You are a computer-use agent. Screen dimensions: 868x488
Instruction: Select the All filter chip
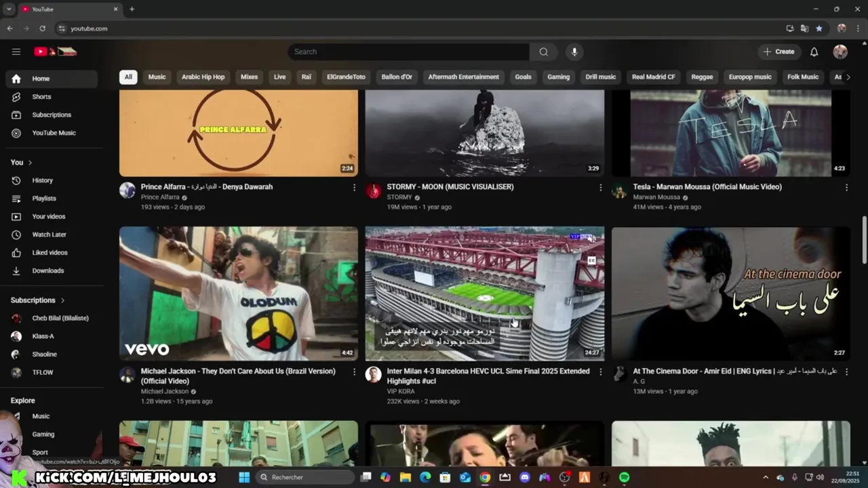[128, 77]
